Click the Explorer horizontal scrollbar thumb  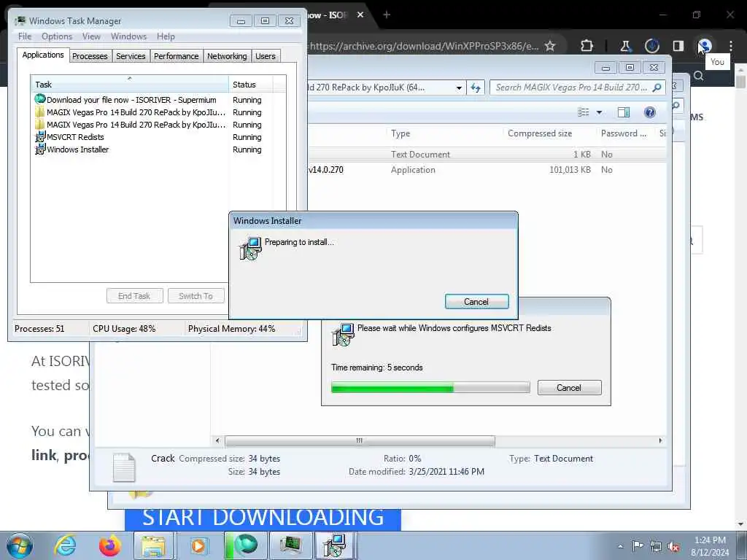point(360,441)
